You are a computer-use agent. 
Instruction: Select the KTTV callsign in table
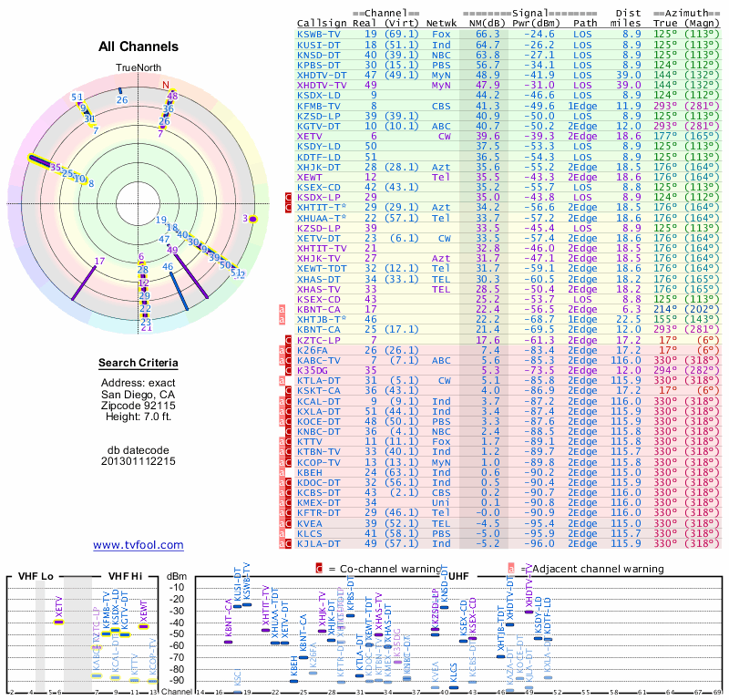click(x=309, y=441)
